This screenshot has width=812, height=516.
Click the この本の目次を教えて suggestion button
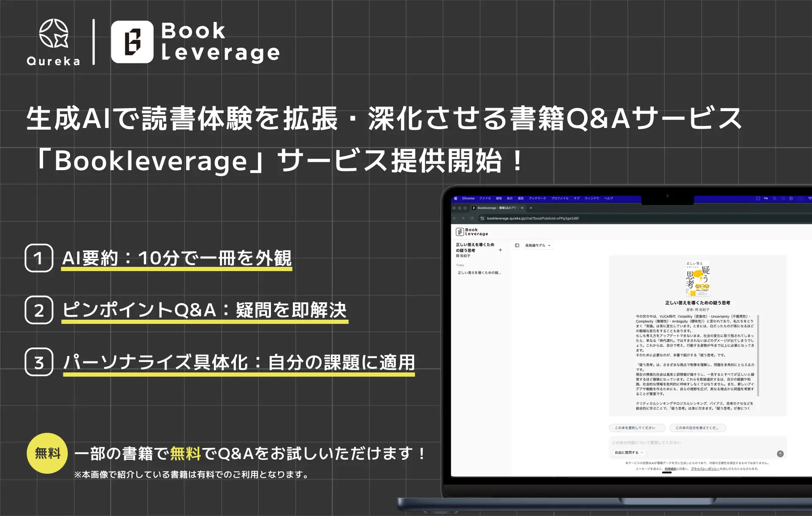(x=697, y=428)
